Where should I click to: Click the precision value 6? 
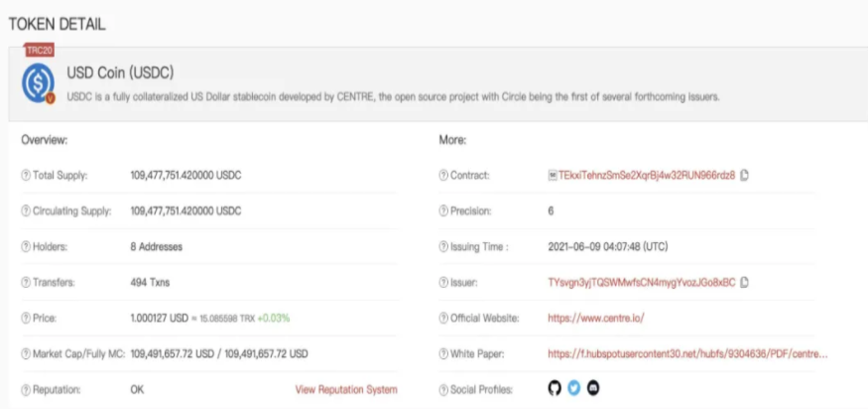pyautogui.click(x=551, y=211)
